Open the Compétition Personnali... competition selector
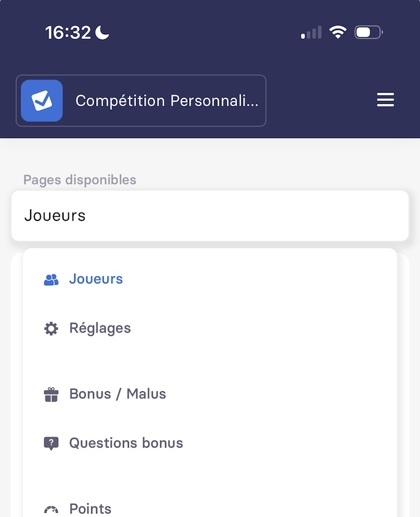Image resolution: width=420 pixels, height=517 pixels. click(x=141, y=100)
